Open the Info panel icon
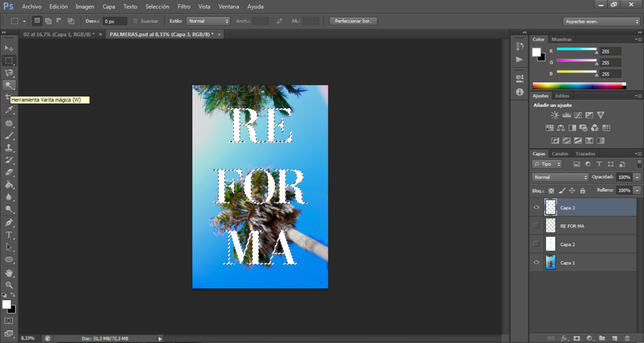The image size is (644, 343). point(519,92)
